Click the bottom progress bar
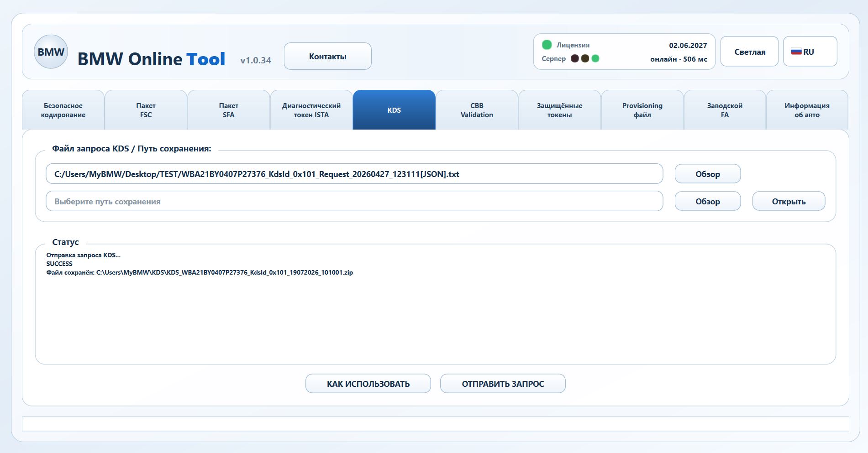 [x=435, y=424]
